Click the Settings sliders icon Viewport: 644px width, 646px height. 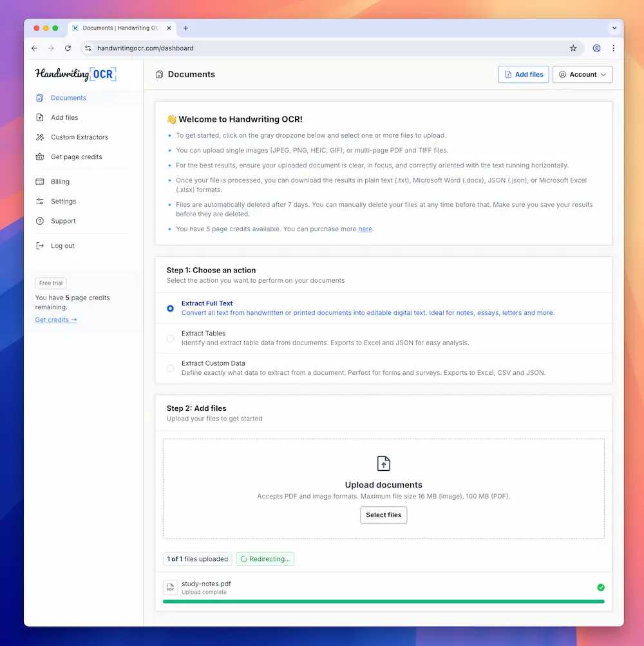click(40, 202)
